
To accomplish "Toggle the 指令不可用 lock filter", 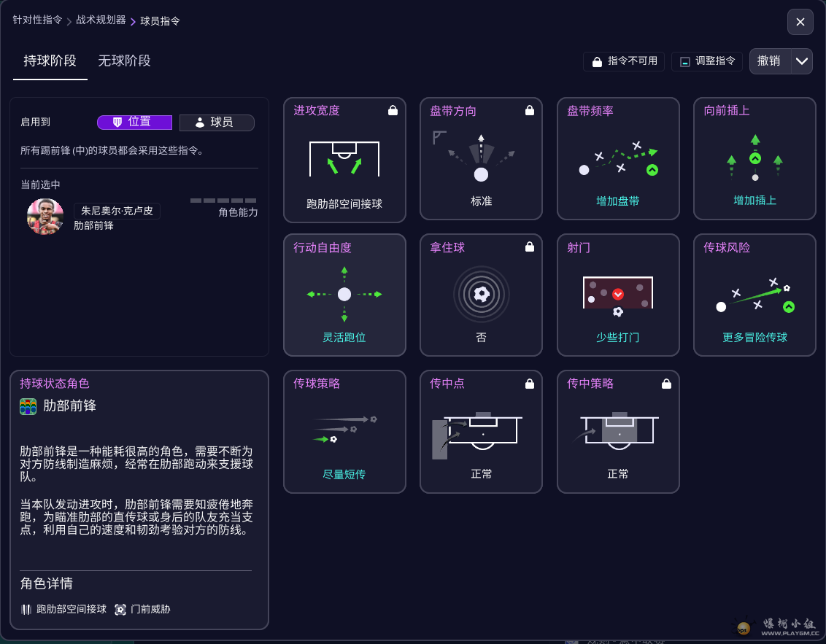I will (624, 61).
